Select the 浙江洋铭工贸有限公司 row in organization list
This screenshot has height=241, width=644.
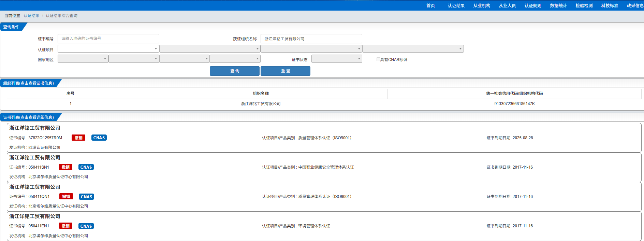(261, 104)
